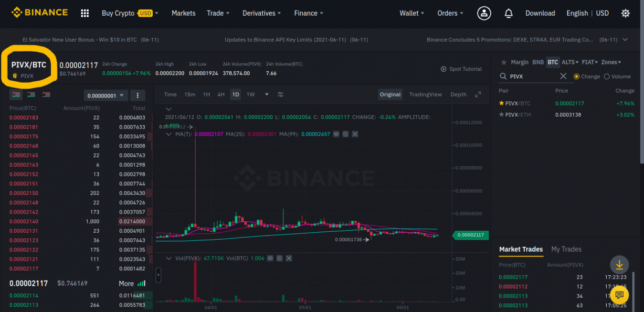The image size is (644, 312).
Task: Open the Trade dropdown menu
Action: coord(218,13)
